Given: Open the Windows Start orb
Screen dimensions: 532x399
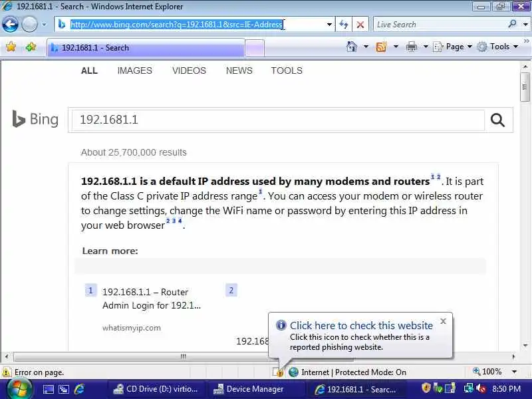Looking at the screenshot, I should [x=20, y=389].
